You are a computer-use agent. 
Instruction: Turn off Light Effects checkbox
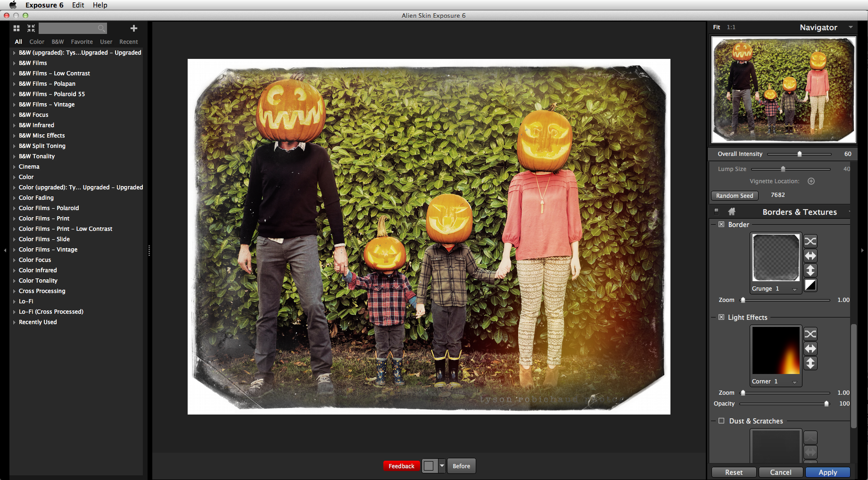(x=721, y=317)
